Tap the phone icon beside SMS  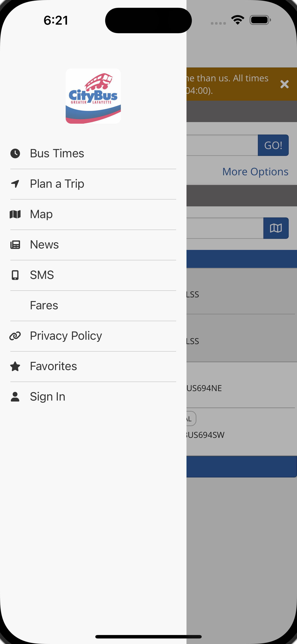point(15,275)
